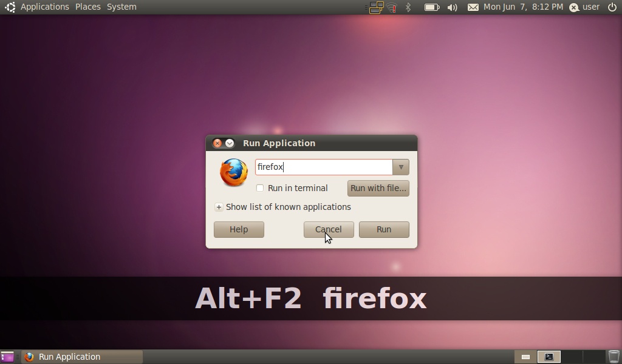Switch to the workspace with the small window outline
This screenshot has width=622, height=364.
525,357
